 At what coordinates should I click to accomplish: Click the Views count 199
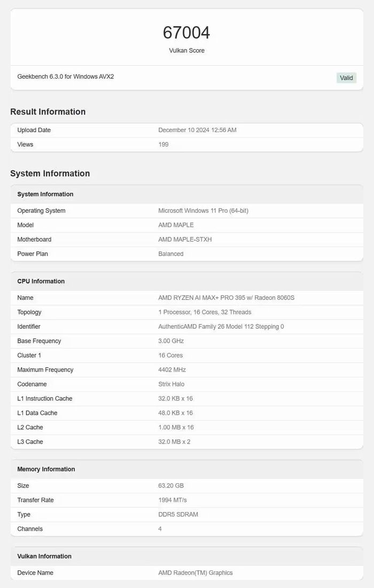[x=163, y=144]
